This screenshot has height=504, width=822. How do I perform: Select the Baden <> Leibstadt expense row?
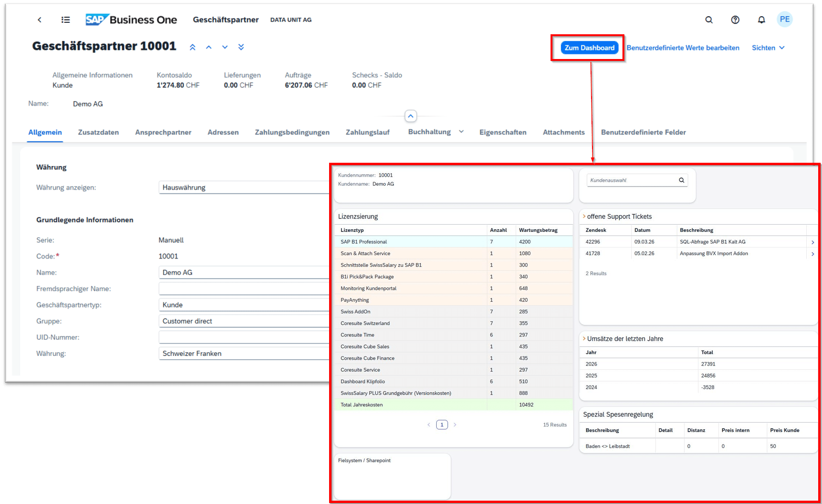pyautogui.click(x=699, y=446)
